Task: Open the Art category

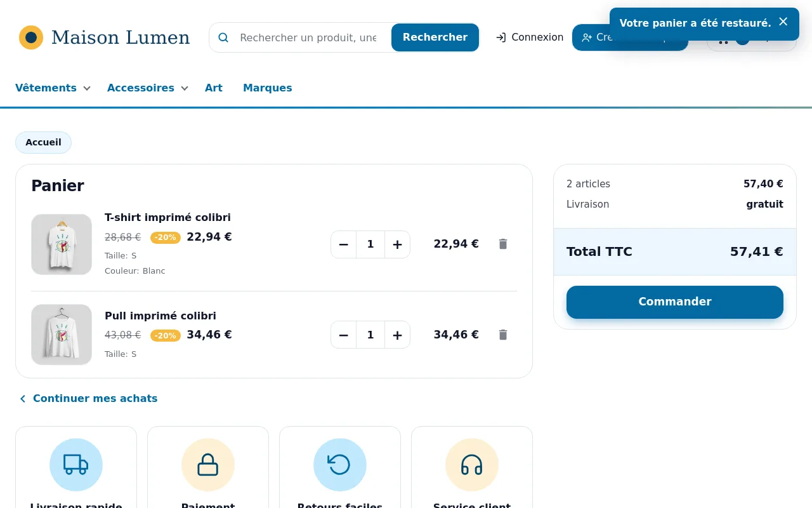Action: coord(214,88)
